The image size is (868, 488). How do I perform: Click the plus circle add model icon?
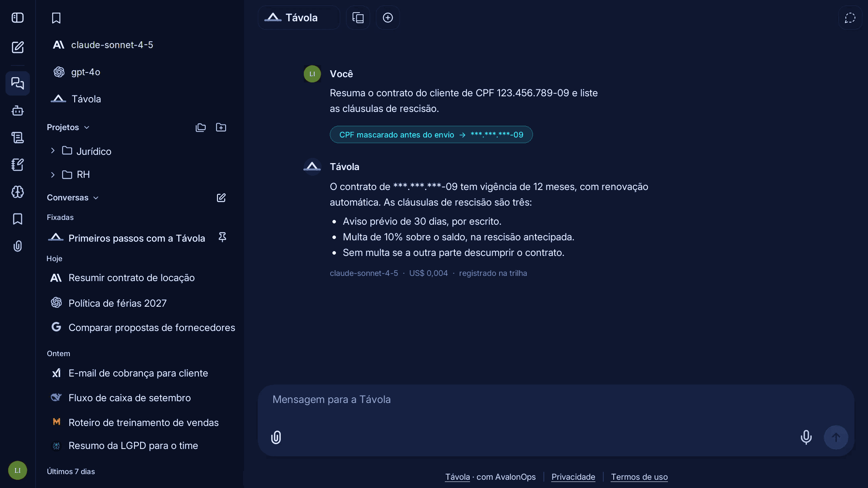pos(388,18)
